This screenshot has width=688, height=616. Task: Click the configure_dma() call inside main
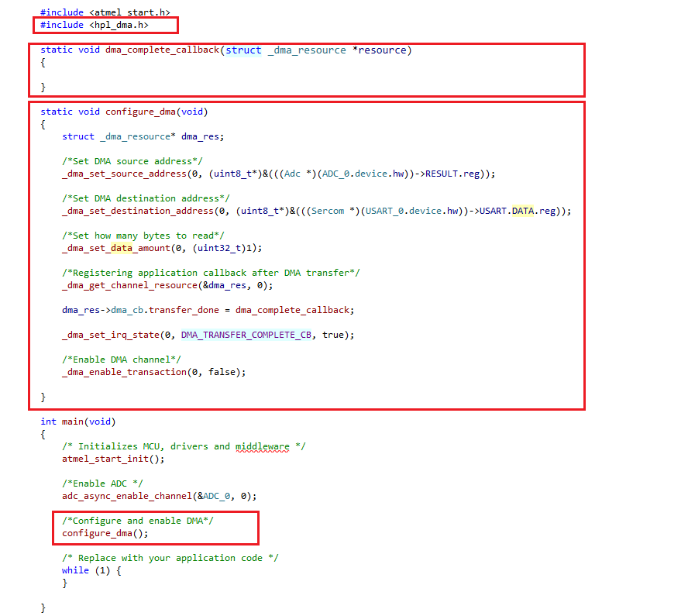pos(105,533)
